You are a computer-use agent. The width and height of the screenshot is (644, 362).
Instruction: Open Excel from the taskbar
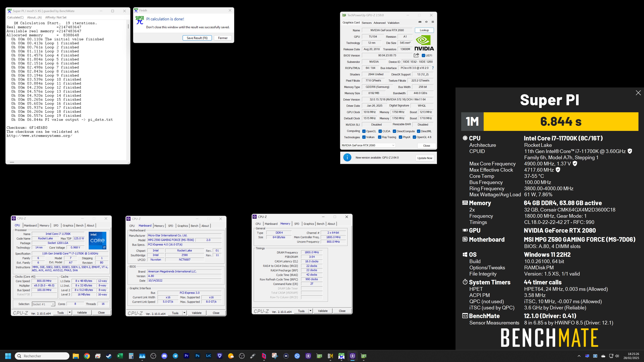(120, 356)
